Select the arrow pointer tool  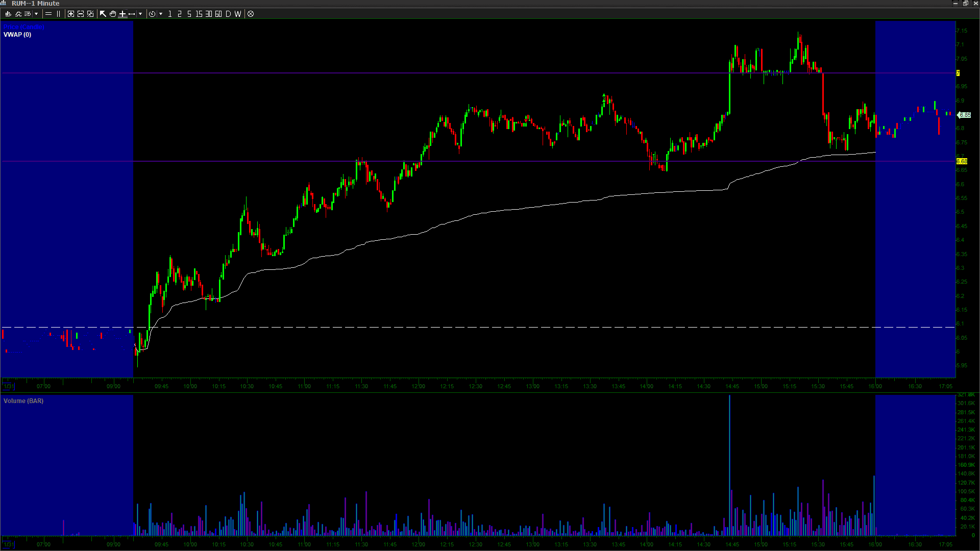[103, 14]
